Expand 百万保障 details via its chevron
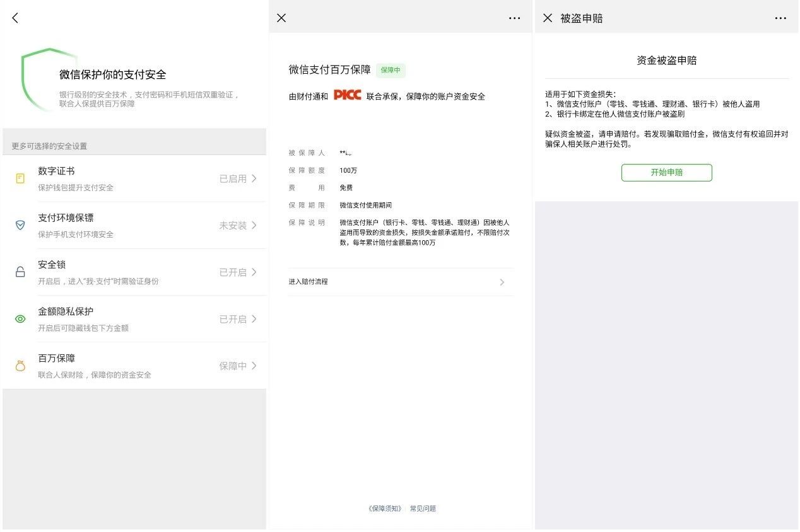This screenshot has width=800, height=532. click(254, 366)
